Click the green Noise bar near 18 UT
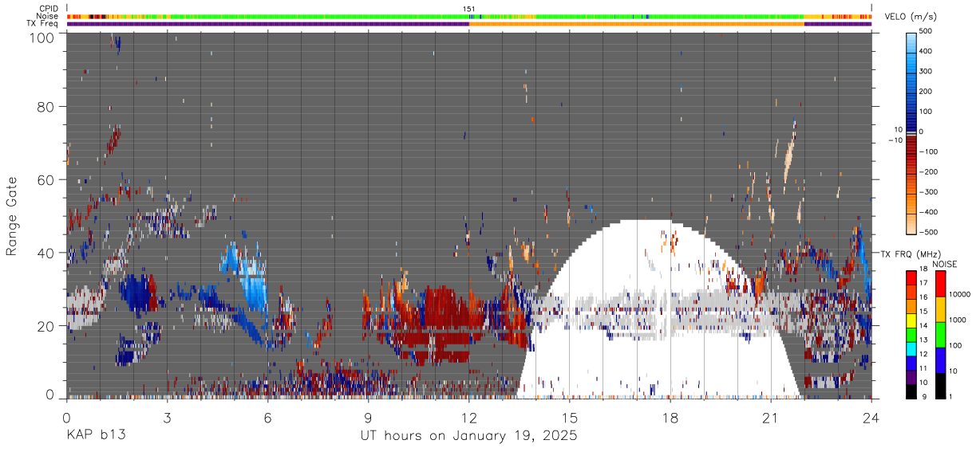980x452 pixels. click(670, 16)
